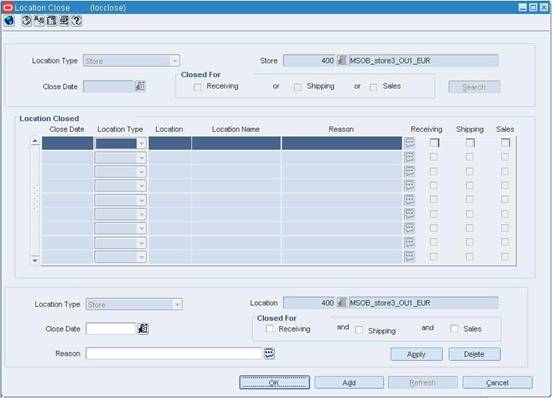Tick Receiving checkbox in top Closed For group
The width and height of the screenshot is (552, 398).
[197, 87]
